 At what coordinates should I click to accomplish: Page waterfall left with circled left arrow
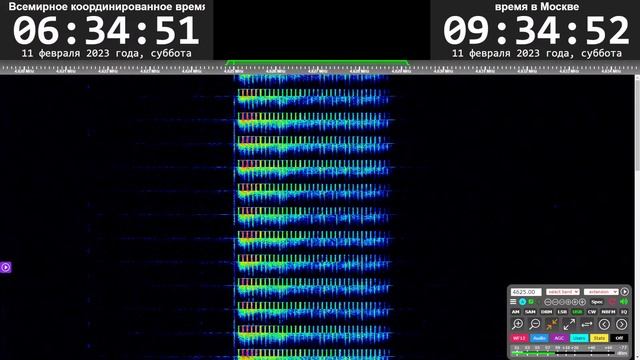(604, 324)
